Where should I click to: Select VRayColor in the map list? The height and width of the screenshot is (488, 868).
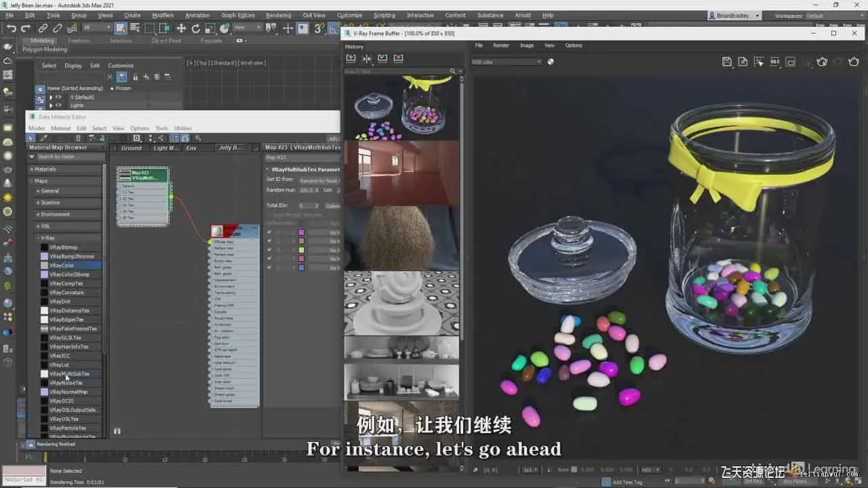[x=62, y=266]
